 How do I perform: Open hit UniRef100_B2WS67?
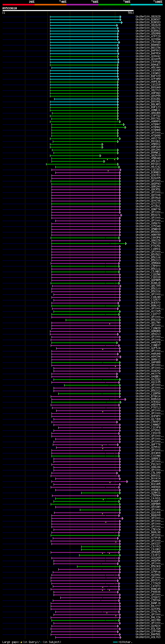[148, 20]
